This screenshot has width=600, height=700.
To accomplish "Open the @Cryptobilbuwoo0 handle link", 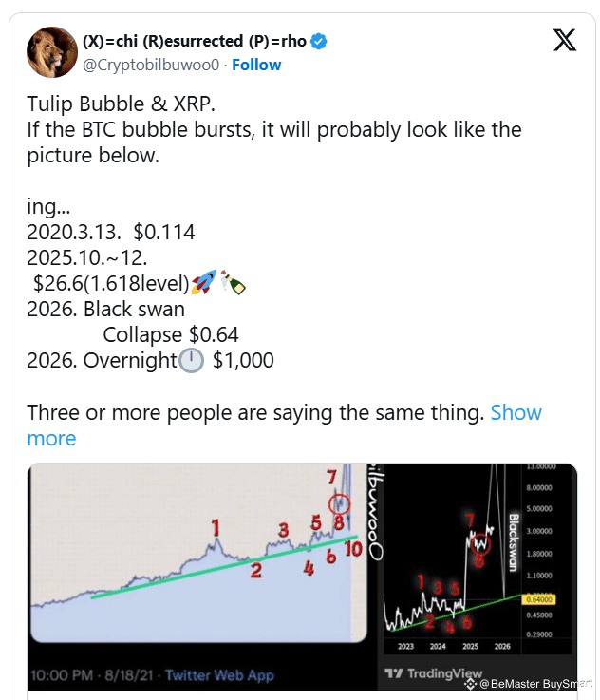I will point(151,65).
